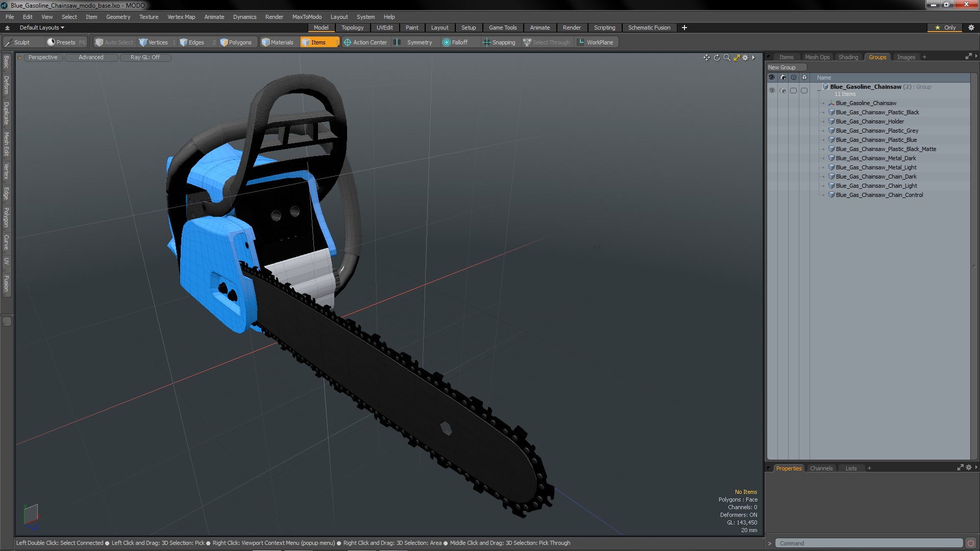Screen dimensions: 980x551
Task: Open the Default Layouts dropdown
Action: click(x=42, y=28)
